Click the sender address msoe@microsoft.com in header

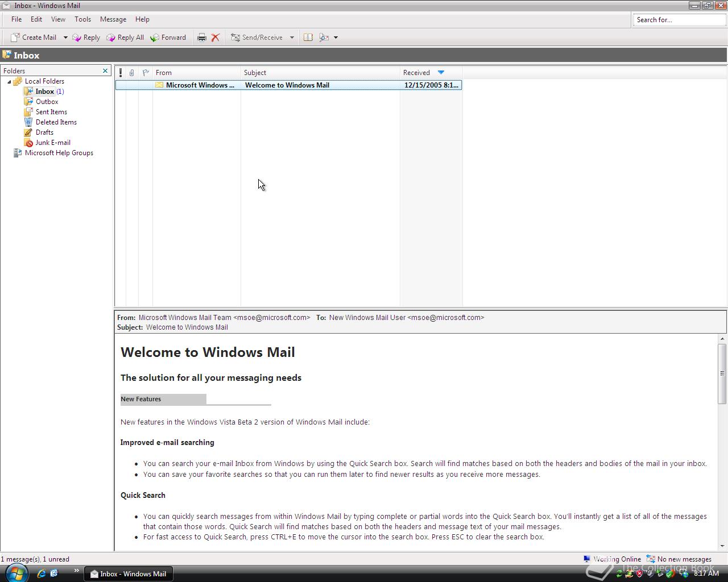coord(272,318)
